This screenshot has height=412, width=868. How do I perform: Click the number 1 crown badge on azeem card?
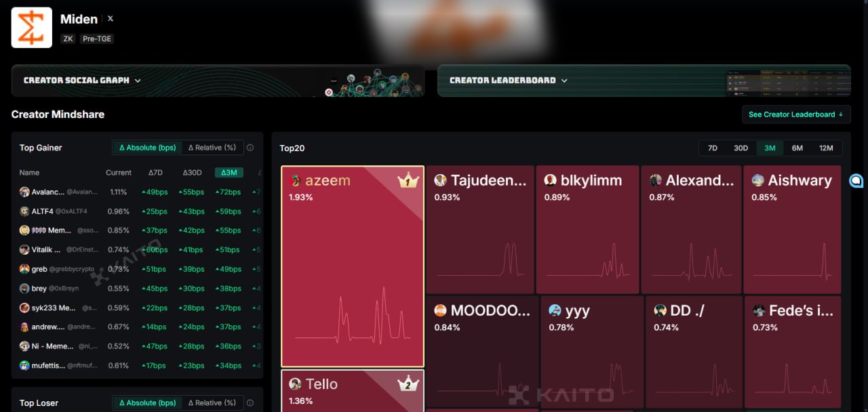click(x=408, y=180)
